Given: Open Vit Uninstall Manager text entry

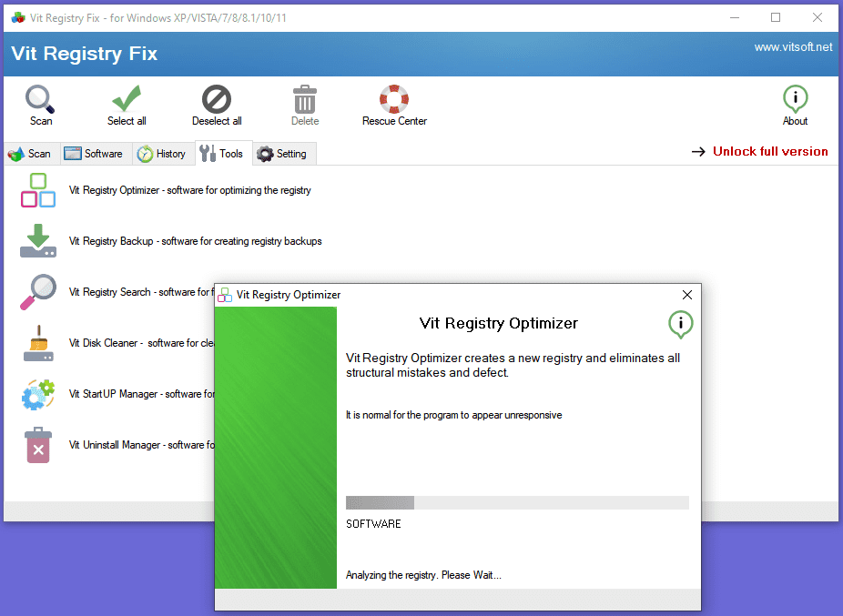Looking at the screenshot, I should click(x=141, y=445).
